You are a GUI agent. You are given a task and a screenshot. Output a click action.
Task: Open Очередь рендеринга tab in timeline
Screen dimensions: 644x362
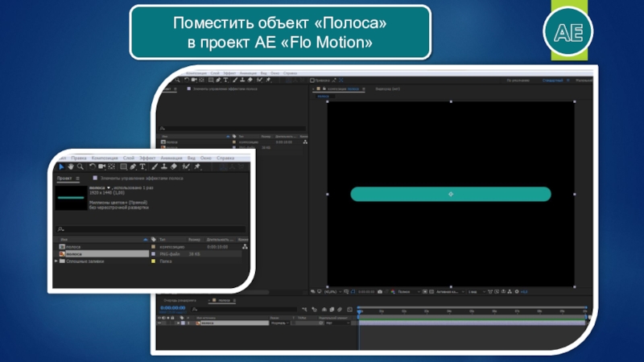pyautogui.click(x=180, y=300)
